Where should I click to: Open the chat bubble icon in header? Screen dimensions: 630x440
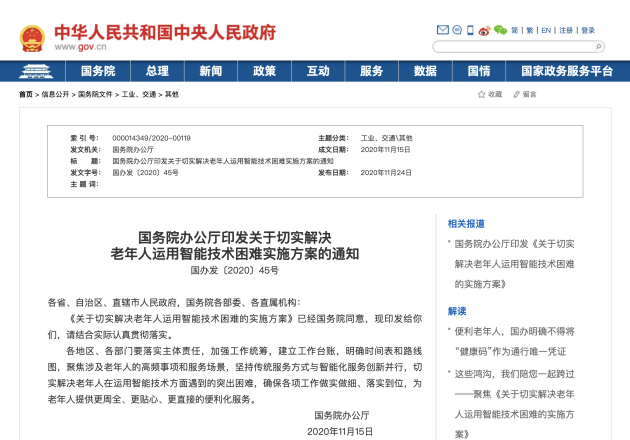tap(455, 30)
